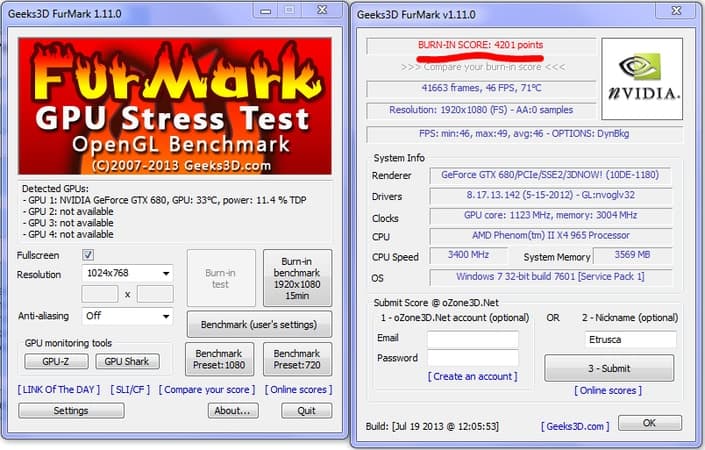Click the GPU 1: NVIDIA GeForce GTX 680 line
Viewport: 705px width, 450px height.
165,200
